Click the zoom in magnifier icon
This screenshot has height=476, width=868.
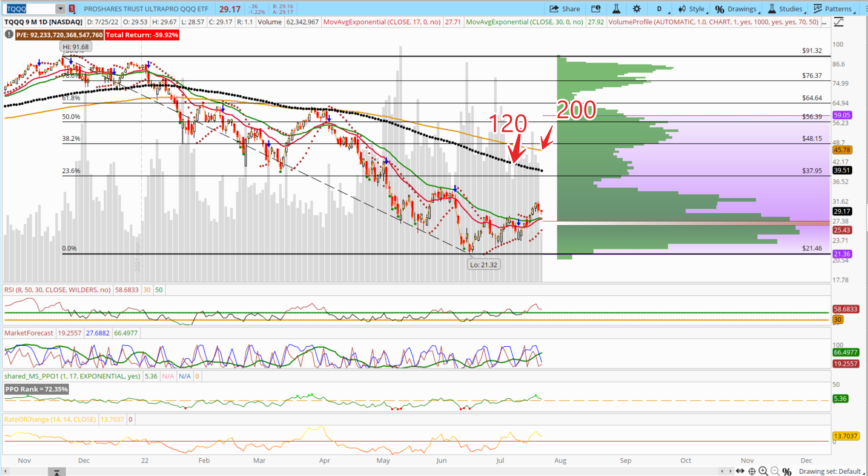coord(763,471)
